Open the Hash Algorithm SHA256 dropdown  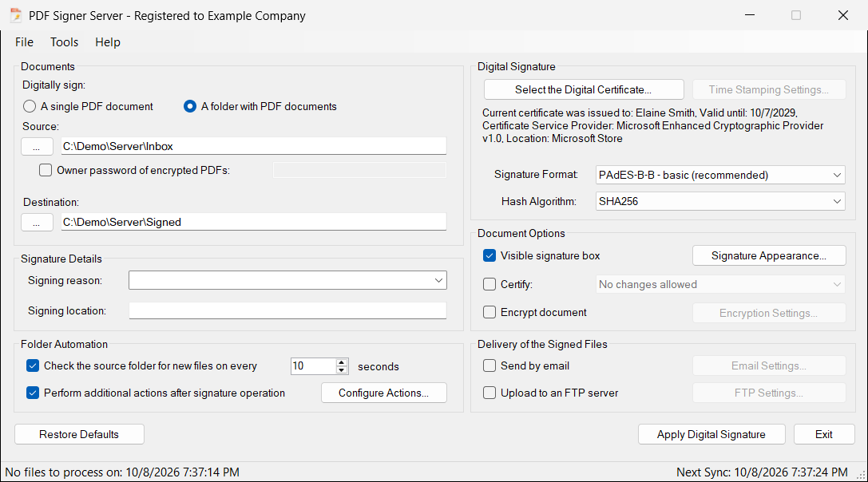click(720, 201)
